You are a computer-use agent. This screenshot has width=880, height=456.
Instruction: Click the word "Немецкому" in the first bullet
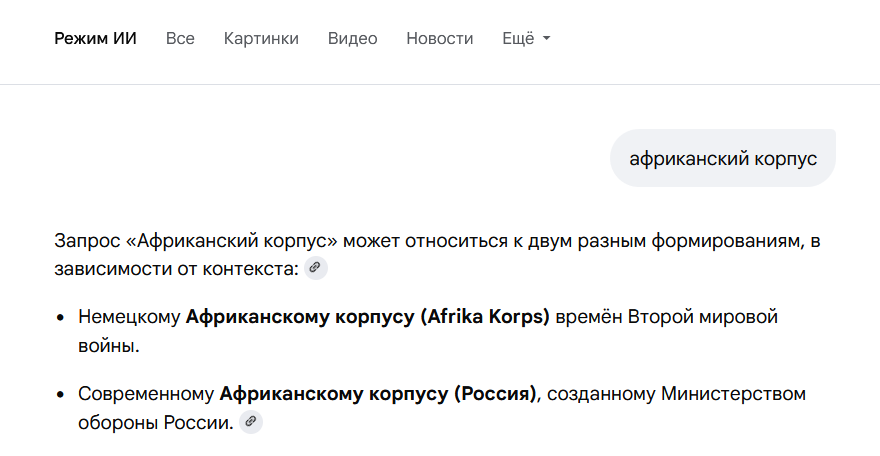click(x=129, y=318)
